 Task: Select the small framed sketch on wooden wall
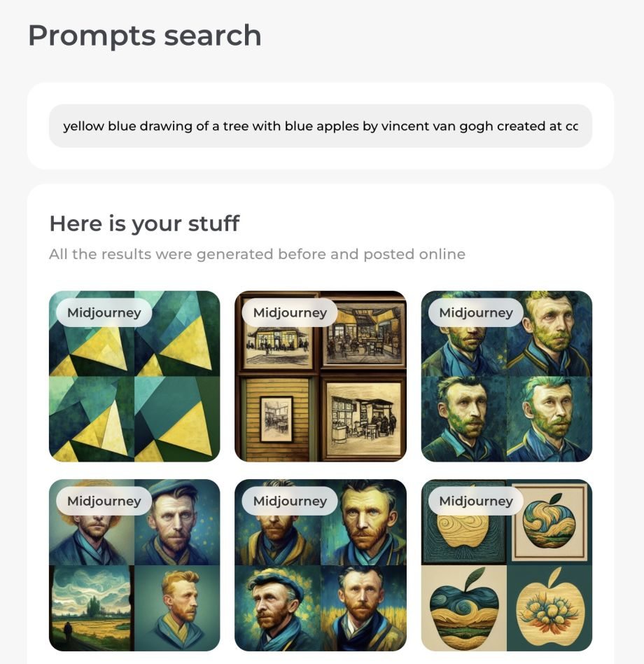click(277, 420)
